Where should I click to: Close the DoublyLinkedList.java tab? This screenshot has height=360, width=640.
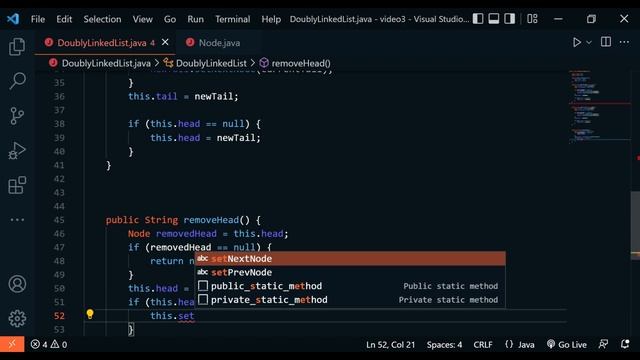tap(165, 42)
